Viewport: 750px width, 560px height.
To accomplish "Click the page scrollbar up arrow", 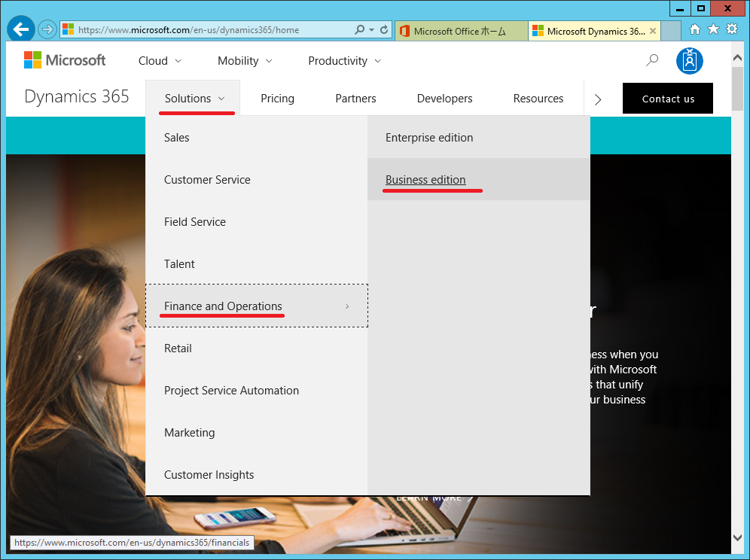I will click(737, 57).
